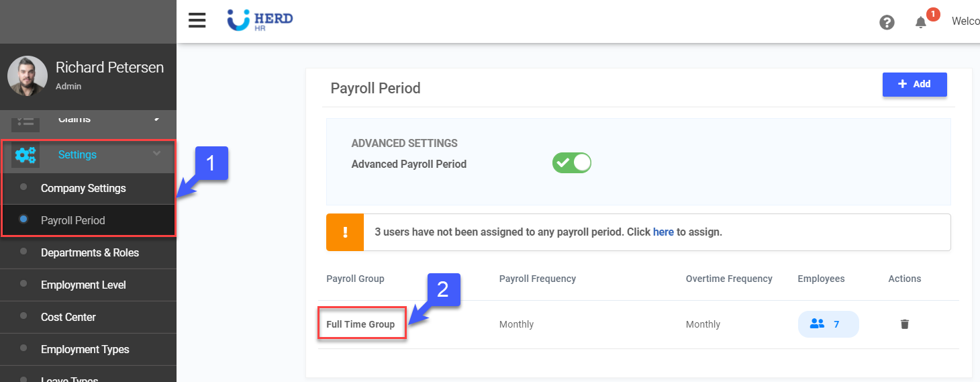
Task: Open Cost Center in the sidebar
Action: (x=68, y=317)
